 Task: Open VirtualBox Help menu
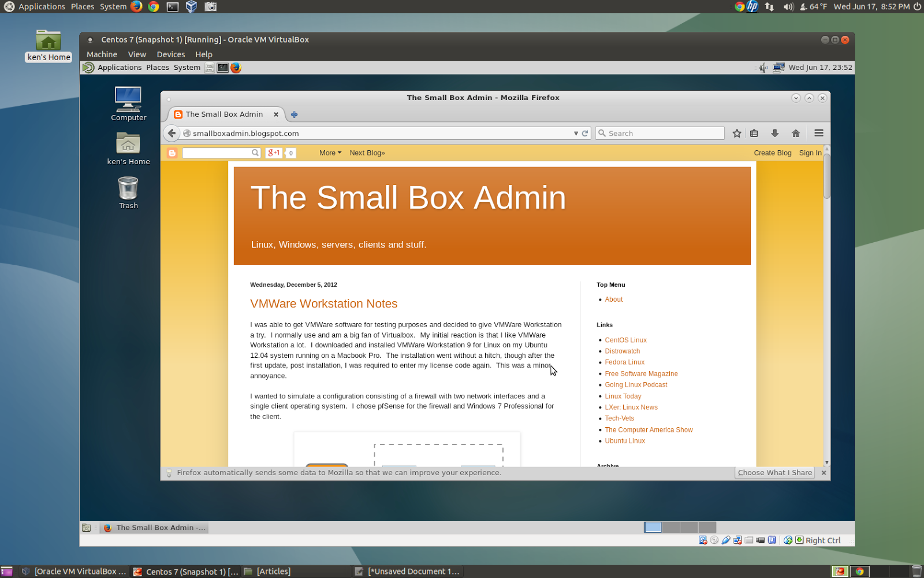pos(204,54)
